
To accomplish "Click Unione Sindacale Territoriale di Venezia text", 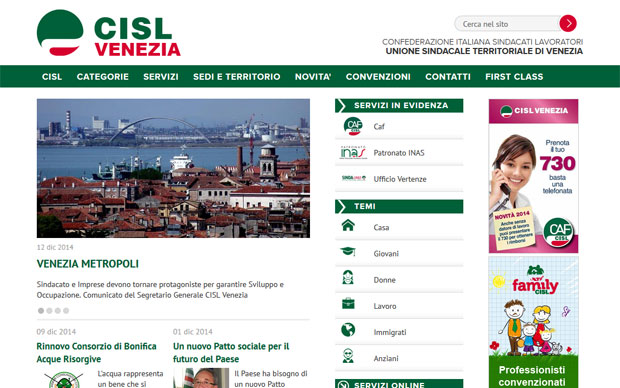I will point(484,51).
